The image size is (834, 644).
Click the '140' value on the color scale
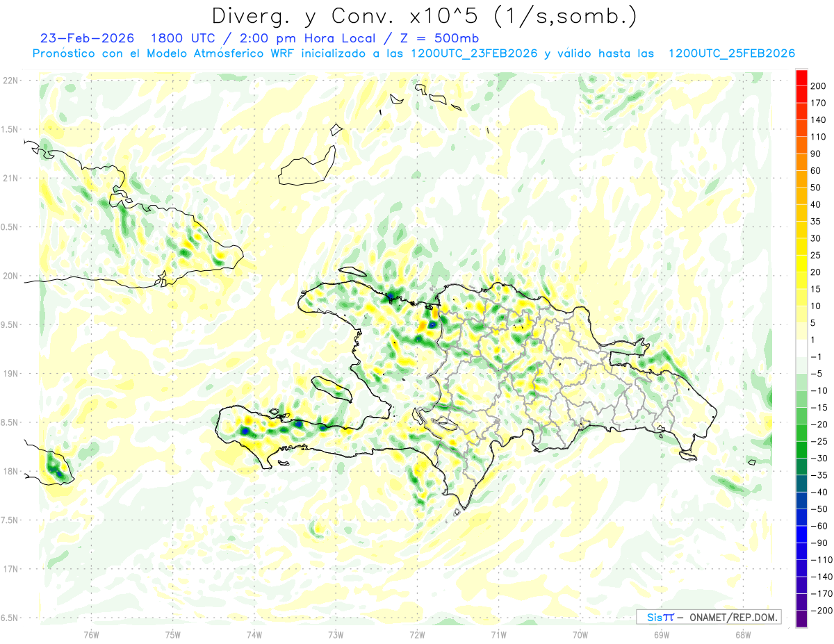819,119
